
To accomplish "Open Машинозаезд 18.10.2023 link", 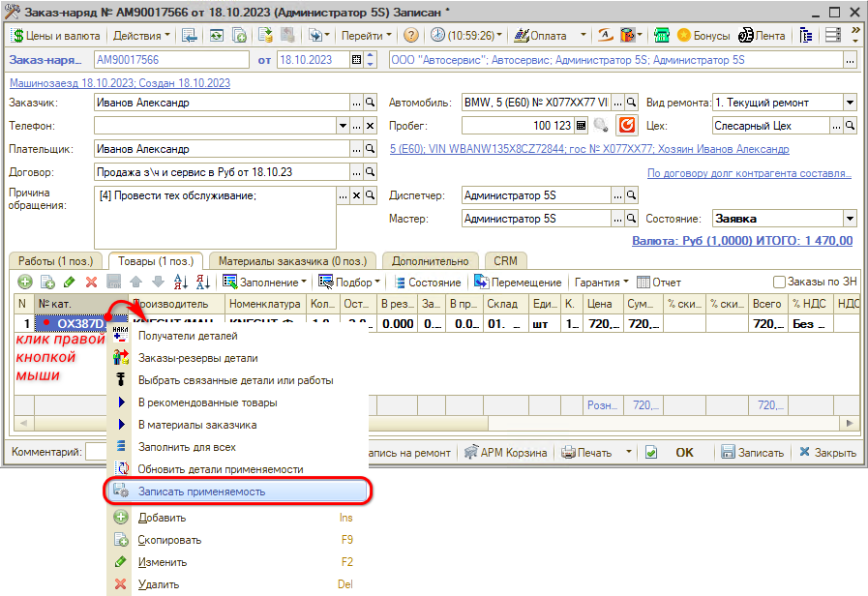I will (120, 83).
